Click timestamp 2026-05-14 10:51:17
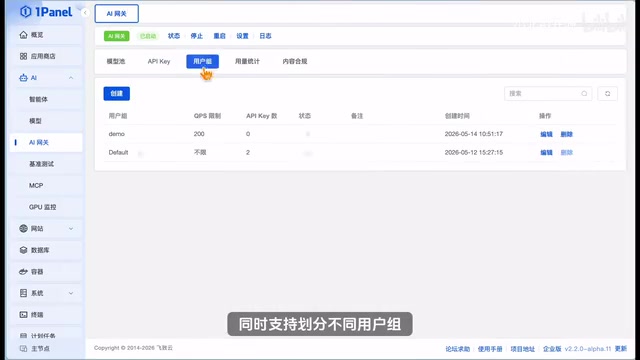The height and width of the screenshot is (360, 640). [x=474, y=134]
